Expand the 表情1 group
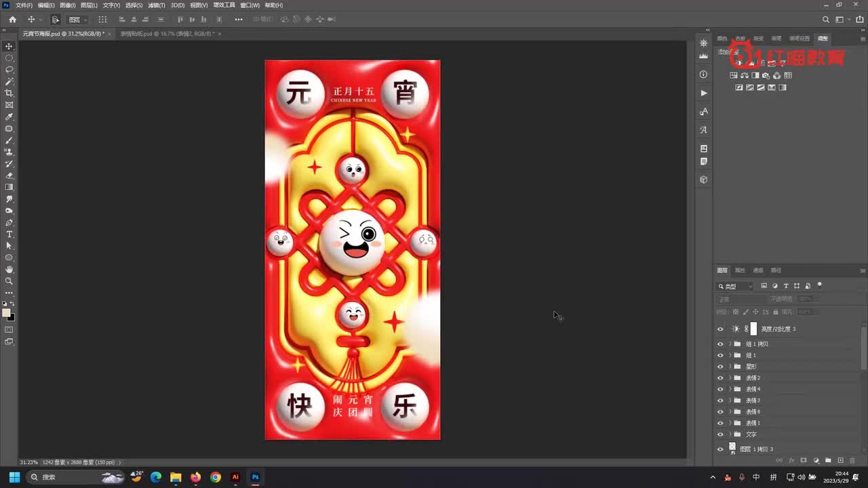 pyautogui.click(x=730, y=423)
